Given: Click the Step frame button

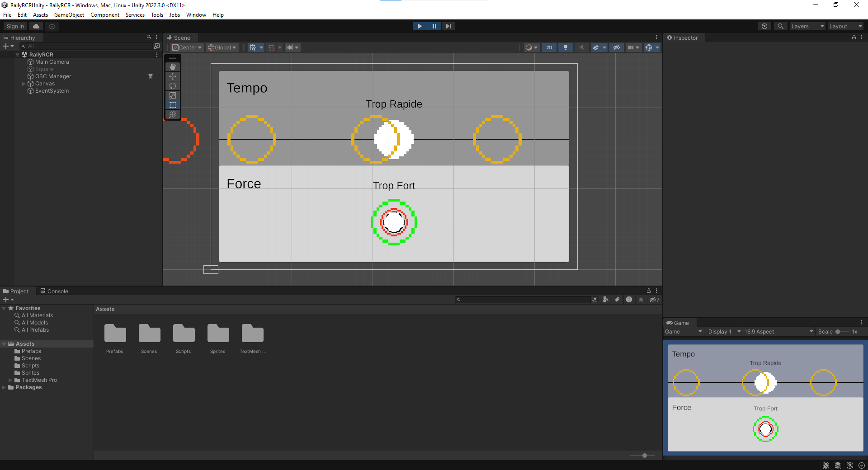Looking at the screenshot, I should click(448, 26).
